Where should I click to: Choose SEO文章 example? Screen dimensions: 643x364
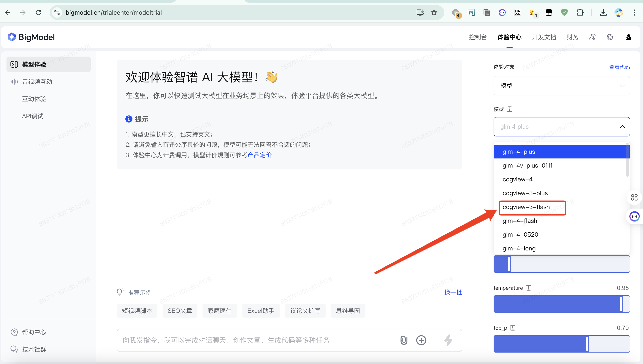click(x=180, y=310)
